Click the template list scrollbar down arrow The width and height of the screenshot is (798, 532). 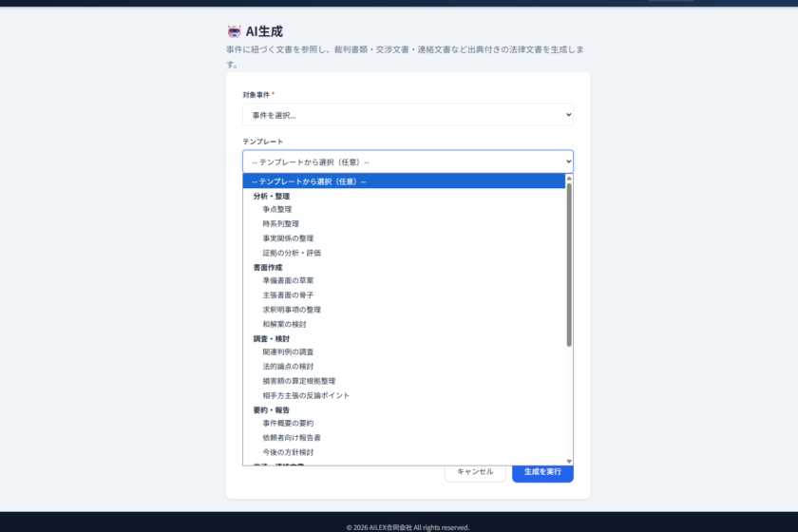pos(569,461)
